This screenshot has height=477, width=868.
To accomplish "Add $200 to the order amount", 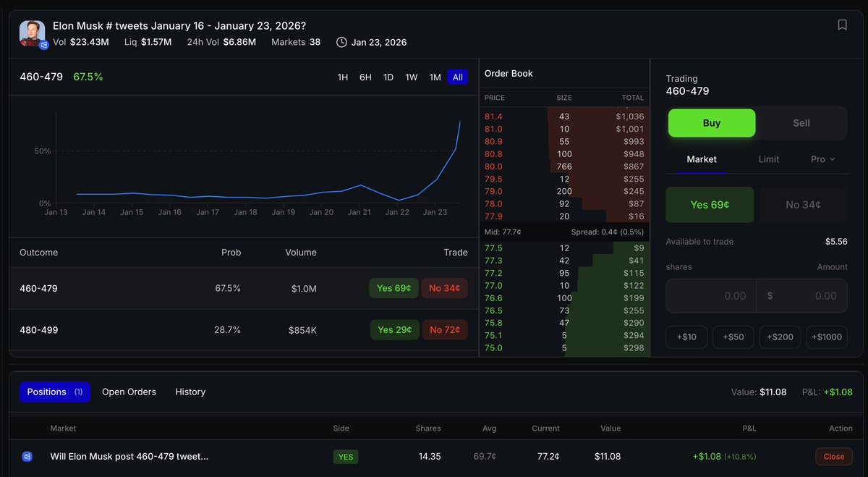I will [780, 337].
